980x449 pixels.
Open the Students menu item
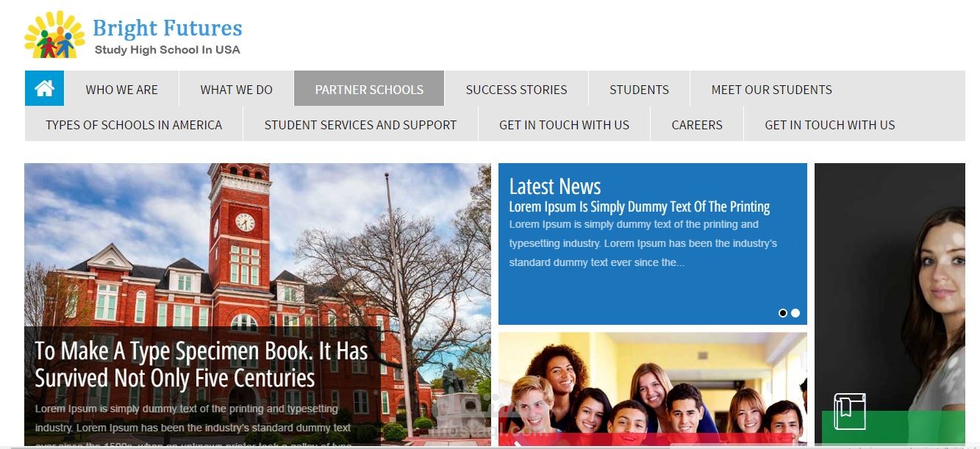pos(639,90)
